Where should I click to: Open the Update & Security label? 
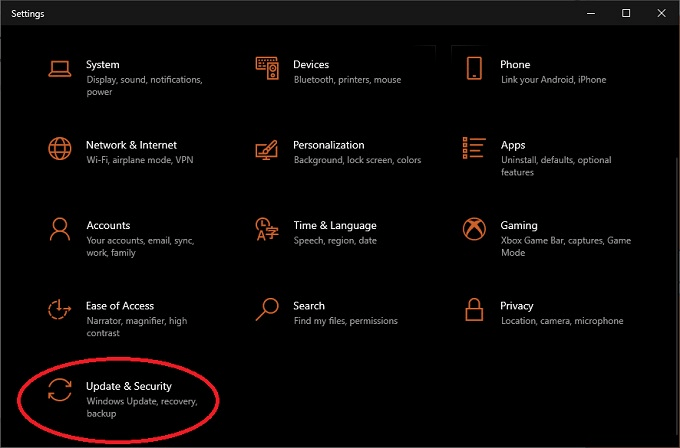click(129, 386)
